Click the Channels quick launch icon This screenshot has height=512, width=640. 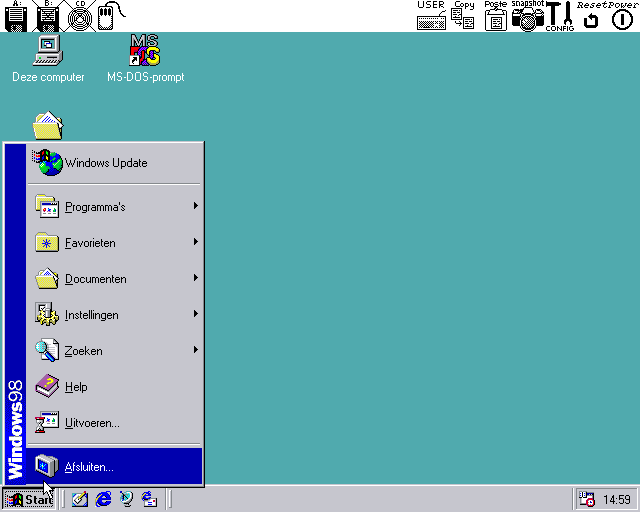(126, 499)
